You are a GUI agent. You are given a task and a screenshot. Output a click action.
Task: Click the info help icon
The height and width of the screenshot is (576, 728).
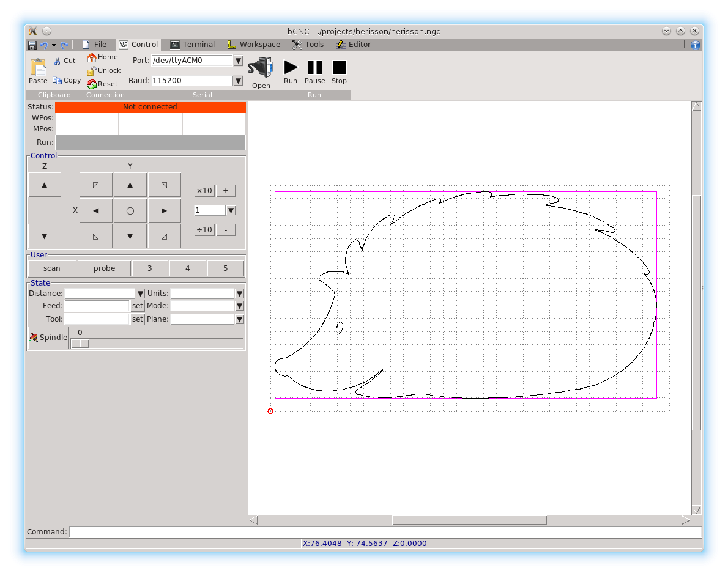[695, 45]
